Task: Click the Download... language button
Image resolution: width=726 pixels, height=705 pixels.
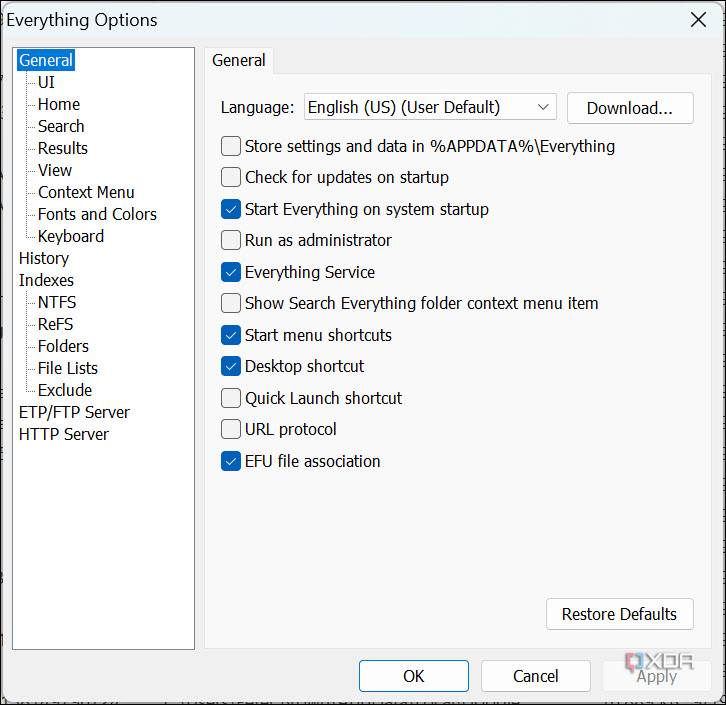Action: point(630,108)
